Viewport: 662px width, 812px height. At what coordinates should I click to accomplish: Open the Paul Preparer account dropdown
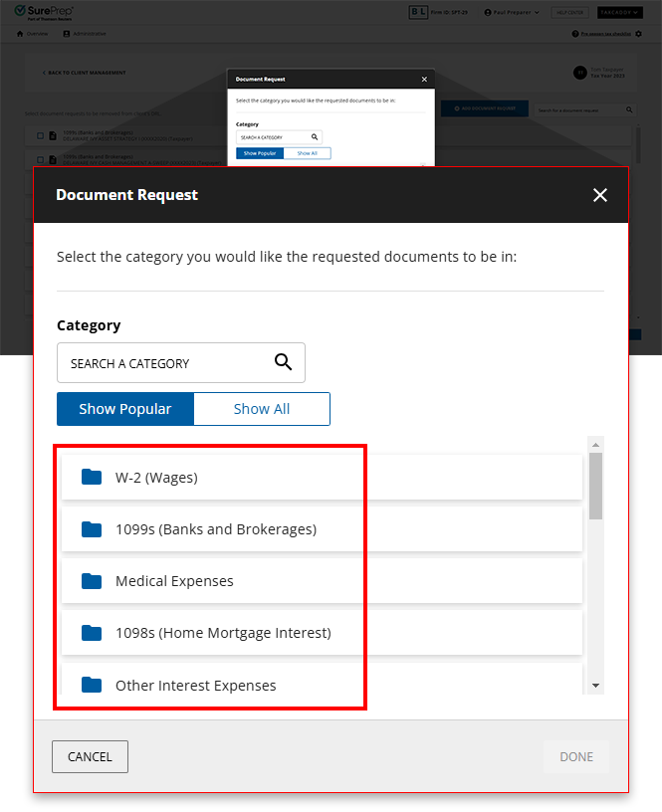pyautogui.click(x=512, y=12)
